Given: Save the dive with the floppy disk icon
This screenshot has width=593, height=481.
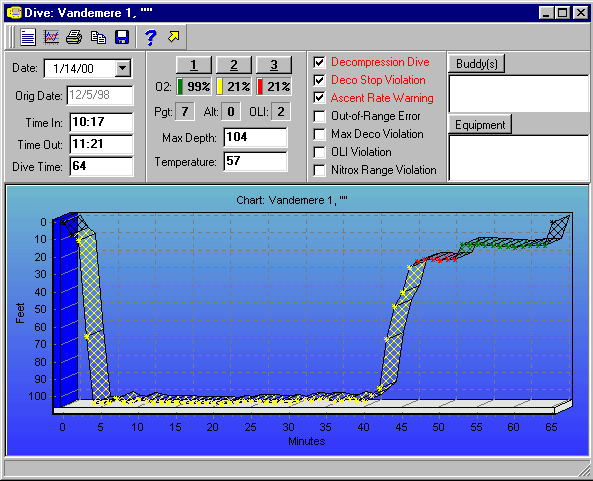Looking at the screenshot, I should coord(122,37).
